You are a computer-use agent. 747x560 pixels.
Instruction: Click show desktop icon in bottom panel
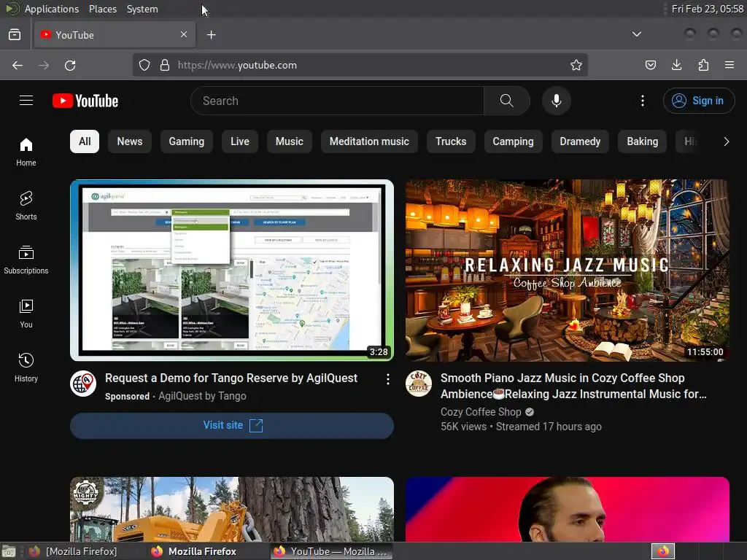[x=9, y=551]
